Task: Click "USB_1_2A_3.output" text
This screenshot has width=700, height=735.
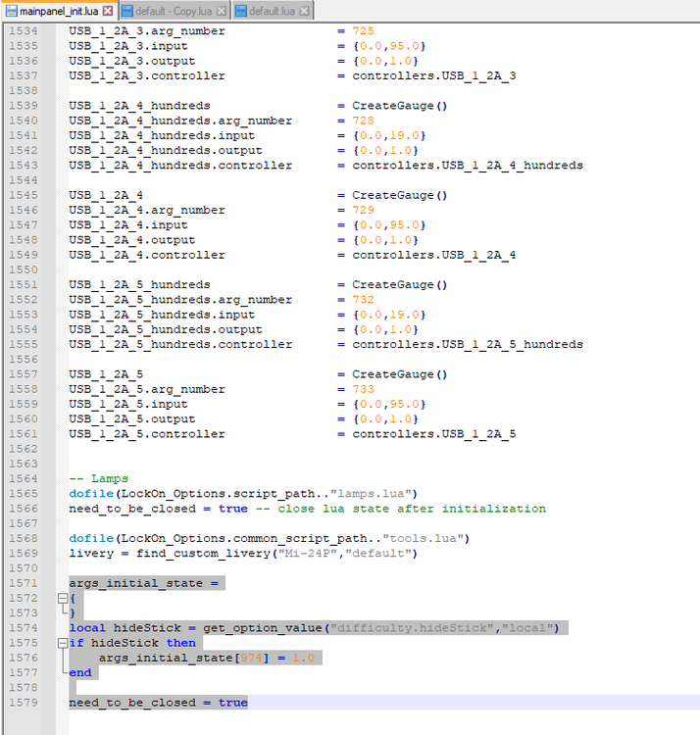Action: pos(131,61)
